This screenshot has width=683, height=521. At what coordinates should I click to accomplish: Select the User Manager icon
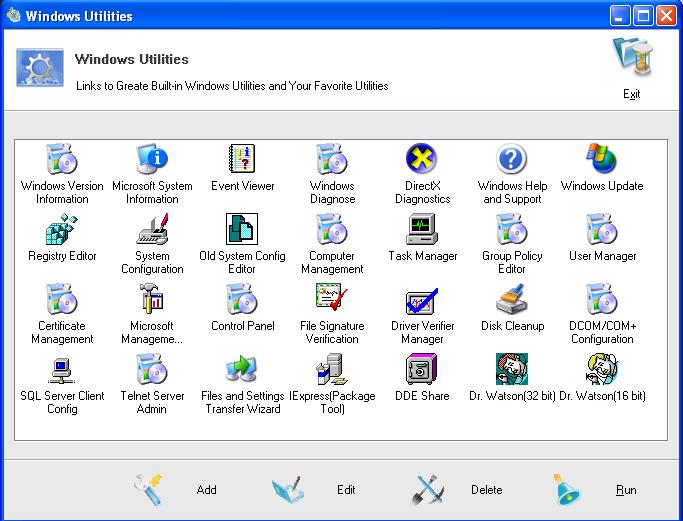602,229
